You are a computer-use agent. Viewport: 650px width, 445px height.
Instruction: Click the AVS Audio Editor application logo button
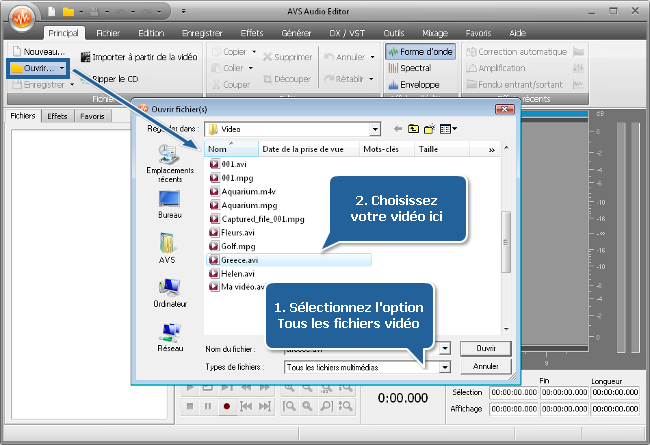tap(22, 18)
